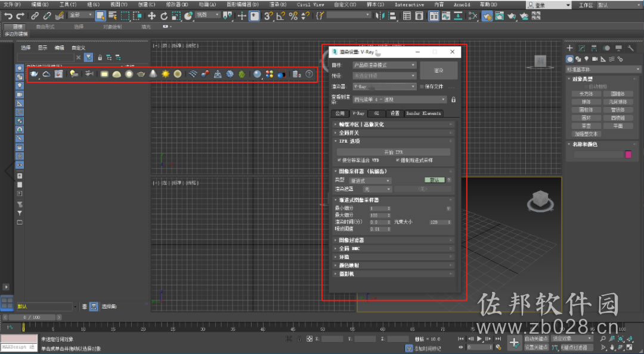Viewport: 644px width, 354px height.
Task: Click the Link objects chain icon
Action: 35,16
